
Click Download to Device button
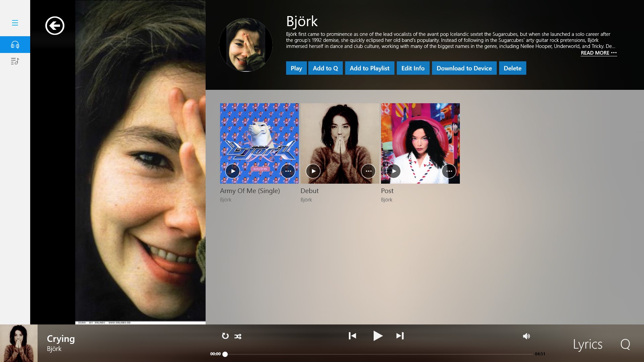point(464,68)
